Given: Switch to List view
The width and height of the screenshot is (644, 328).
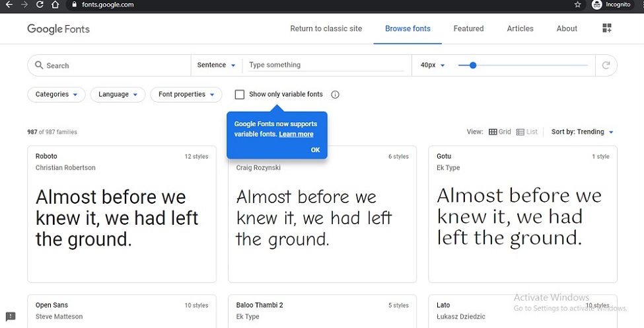Looking at the screenshot, I should [527, 132].
